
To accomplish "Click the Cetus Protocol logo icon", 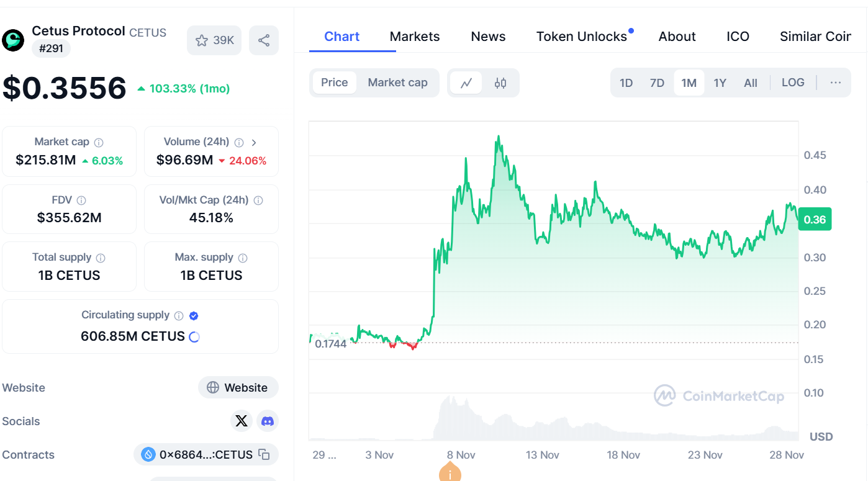I will pos(13,40).
